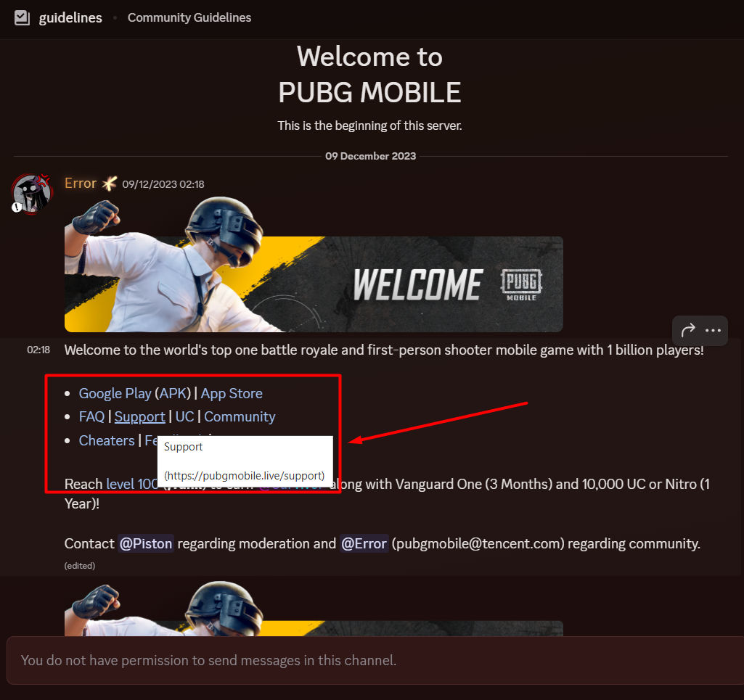Open the second PUBG banner at the bottom
The width and height of the screenshot is (744, 700).
tap(314, 609)
